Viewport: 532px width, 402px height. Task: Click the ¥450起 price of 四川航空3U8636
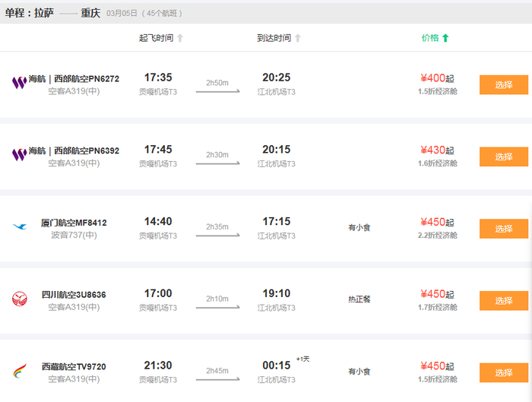tap(437, 294)
